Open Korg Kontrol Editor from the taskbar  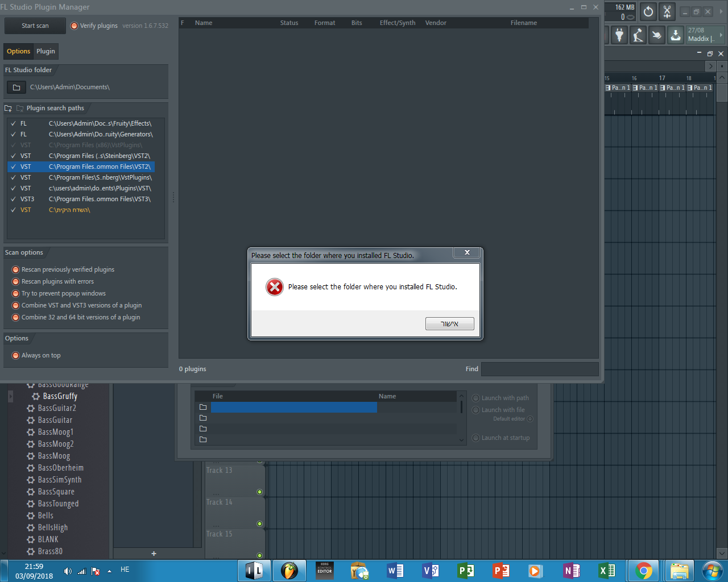[325, 571]
